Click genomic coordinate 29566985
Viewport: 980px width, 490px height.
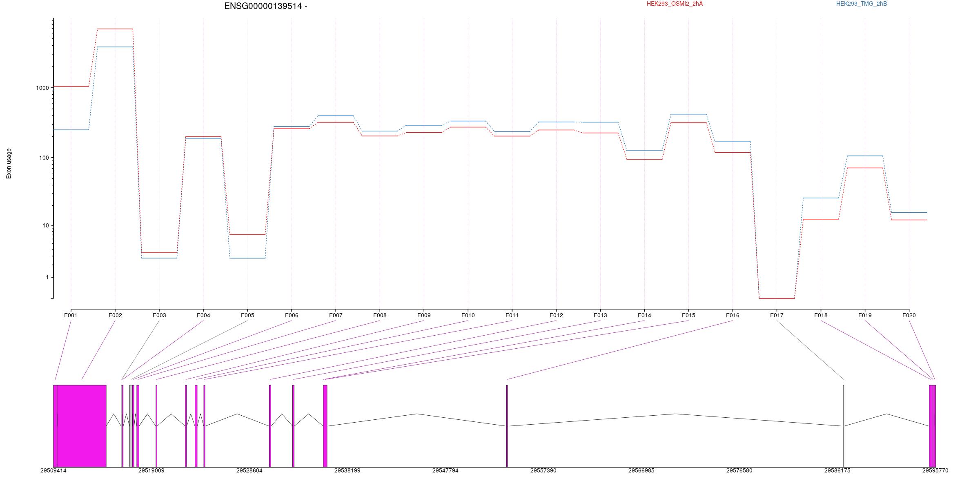coord(641,471)
